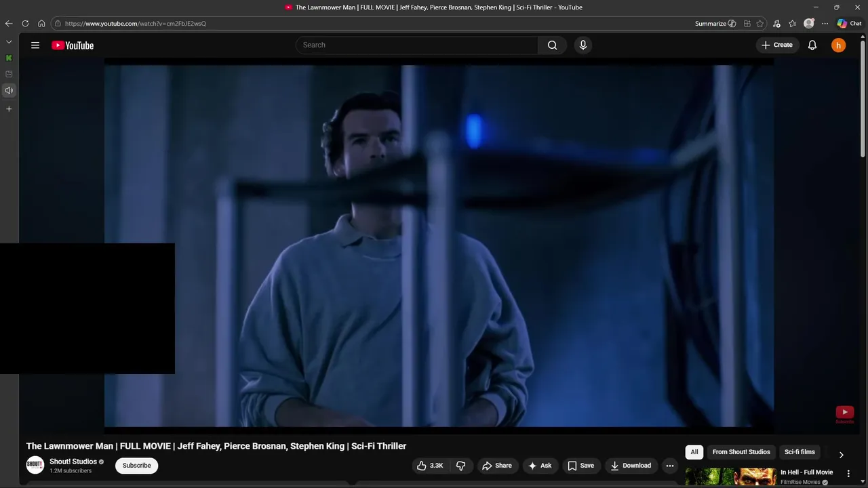Open the options menu for In Hell video
The width and height of the screenshot is (868, 488).
(848, 474)
